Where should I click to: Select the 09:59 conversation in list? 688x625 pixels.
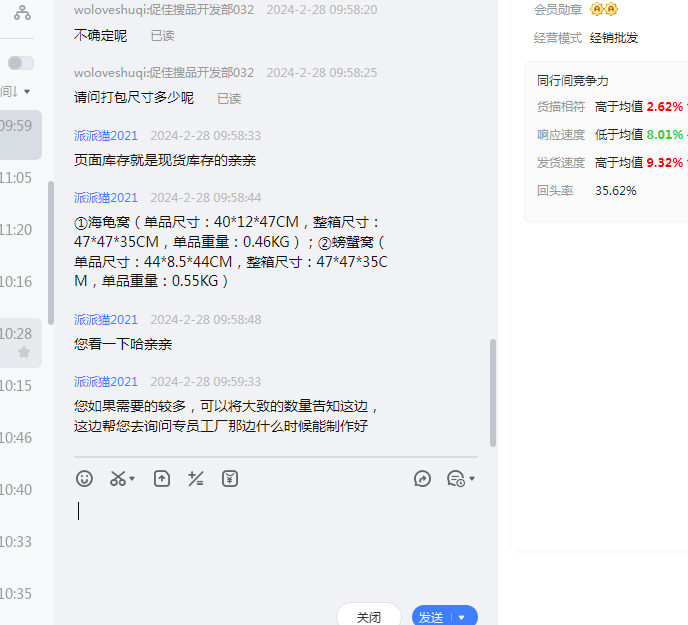21,134
